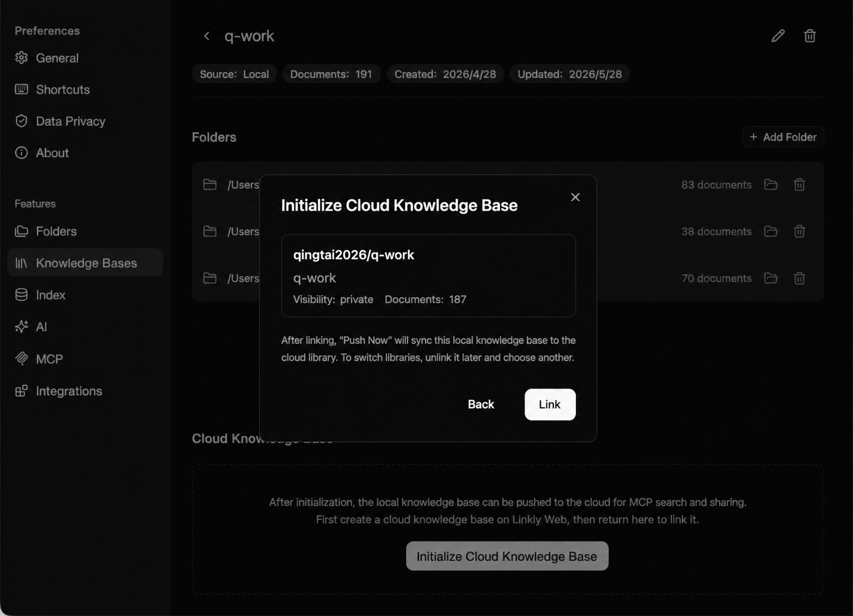Click the About info icon
The height and width of the screenshot is (616, 853).
point(21,153)
